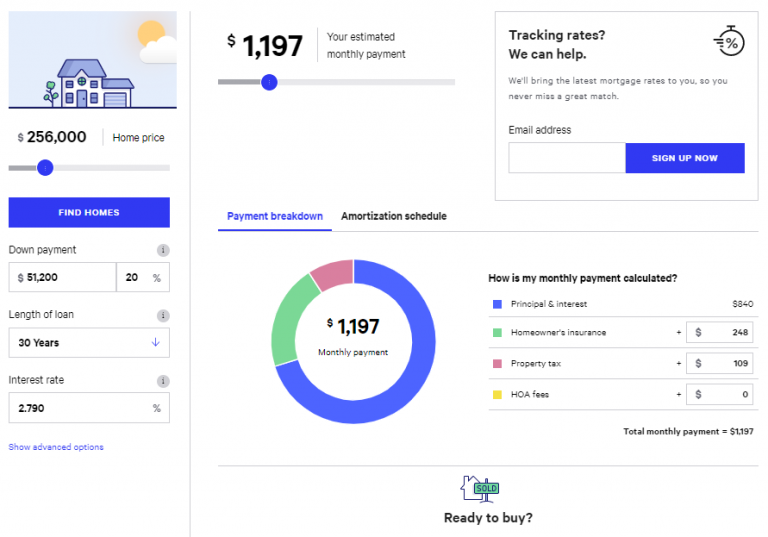Click the monthly payment slider handle

269,82
